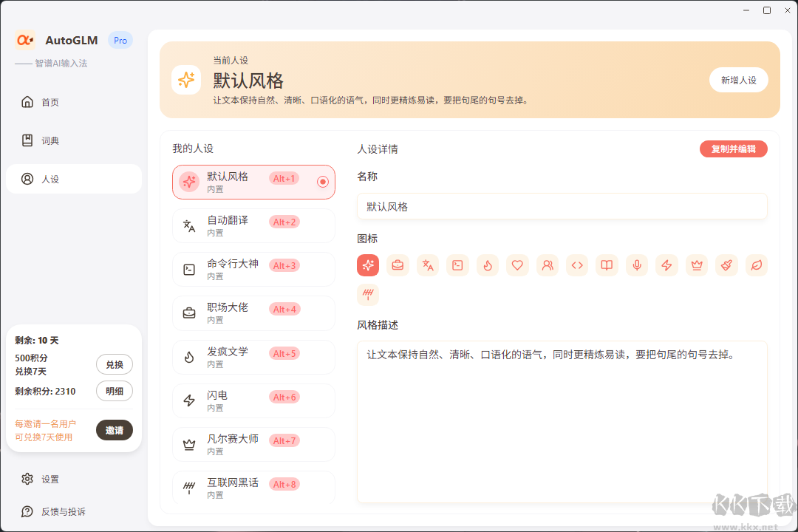
Task: Click the Pro badge
Action: point(120,40)
